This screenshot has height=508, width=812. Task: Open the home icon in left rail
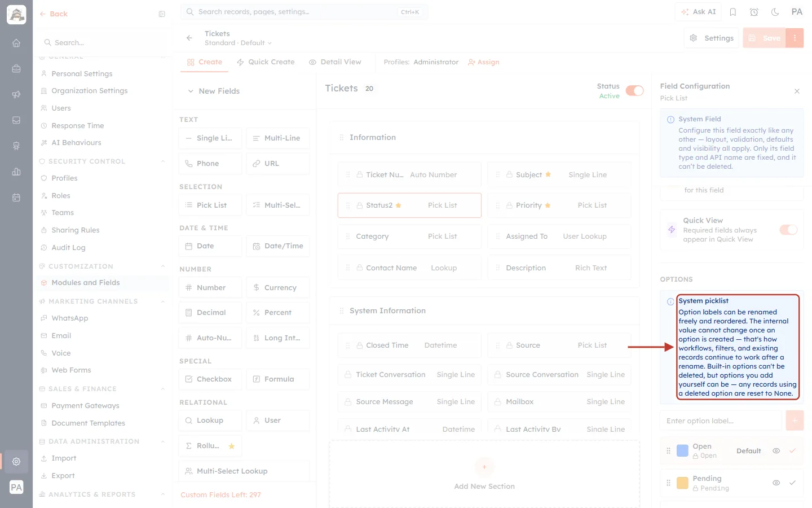click(16, 43)
